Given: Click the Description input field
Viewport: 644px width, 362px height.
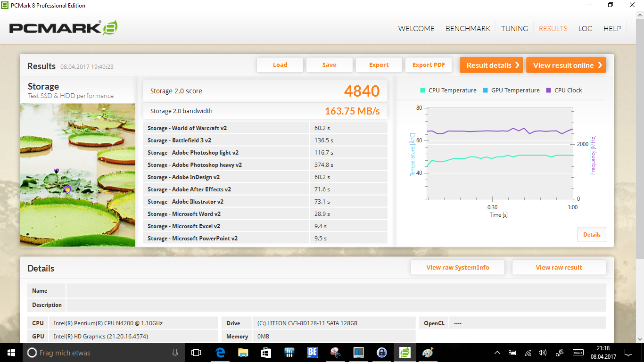Looking at the screenshot, I should coord(336,305).
